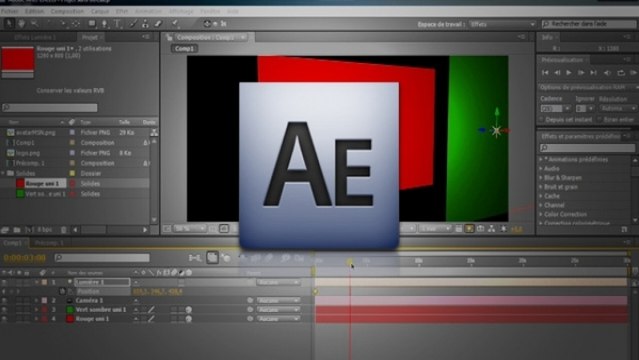Click red color swatch of Rouge uni 1 layer
This screenshot has width=639, height=360.
(70, 319)
